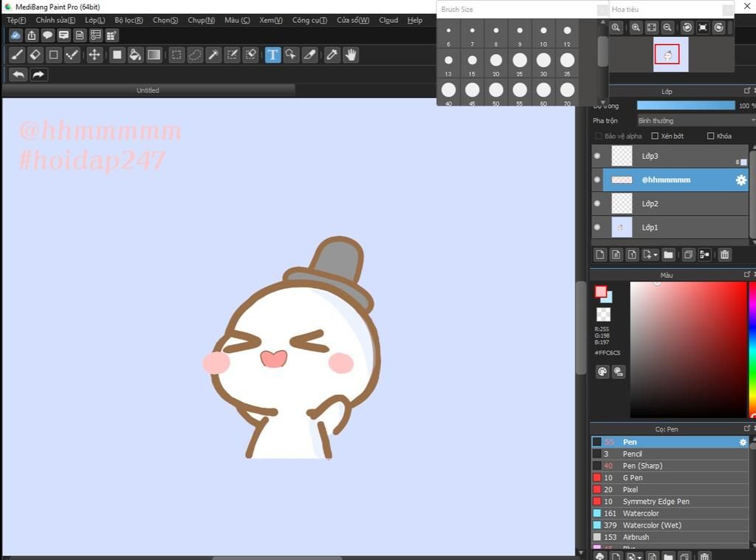Open the Lớp menu

[x=94, y=20]
